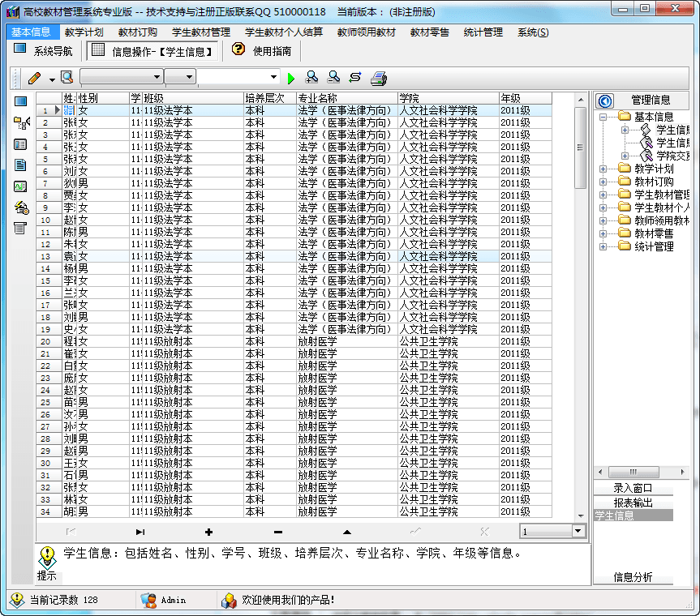Open the page number dropdown showing 1

click(x=578, y=532)
